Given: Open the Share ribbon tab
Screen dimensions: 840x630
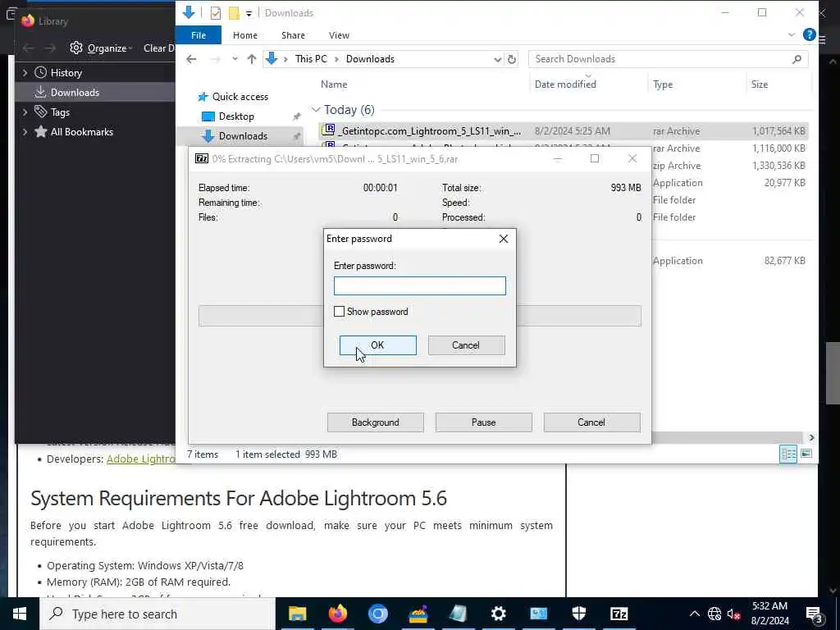Looking at the screenshot, I should click(293, 35).
